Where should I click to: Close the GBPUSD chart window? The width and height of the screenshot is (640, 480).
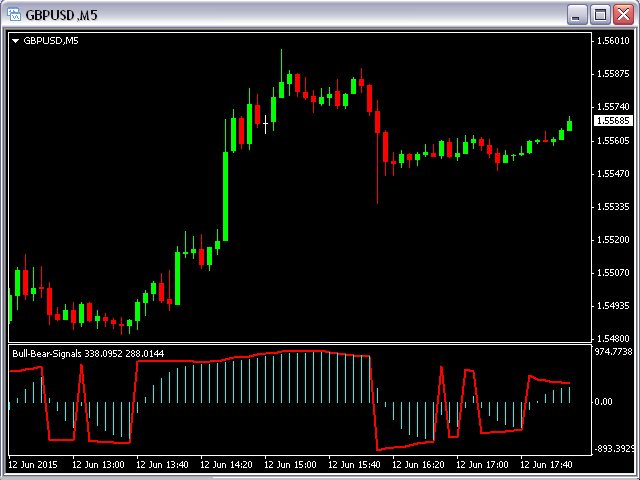pos(623,15)
